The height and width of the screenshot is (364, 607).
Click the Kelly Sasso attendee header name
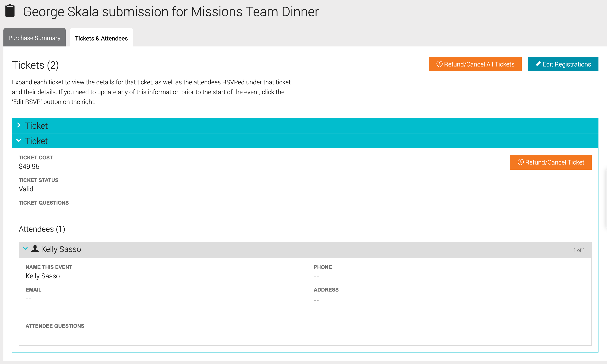tap(61, 249)
